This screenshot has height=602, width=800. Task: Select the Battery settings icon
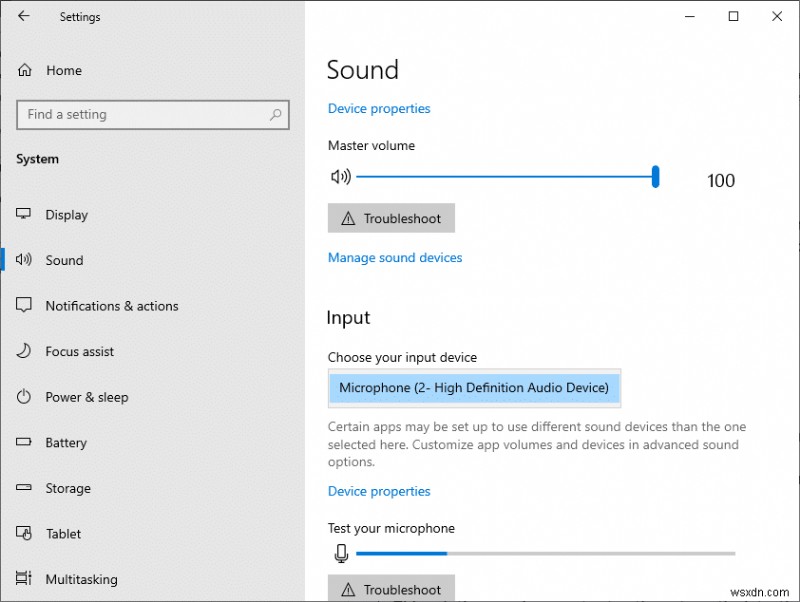point(23,443)
